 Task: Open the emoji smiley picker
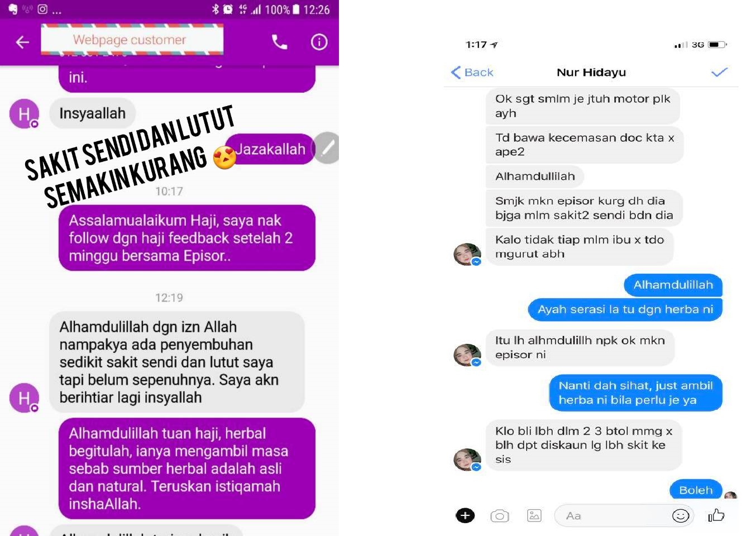pyautogui.click(x=681, y=516)
